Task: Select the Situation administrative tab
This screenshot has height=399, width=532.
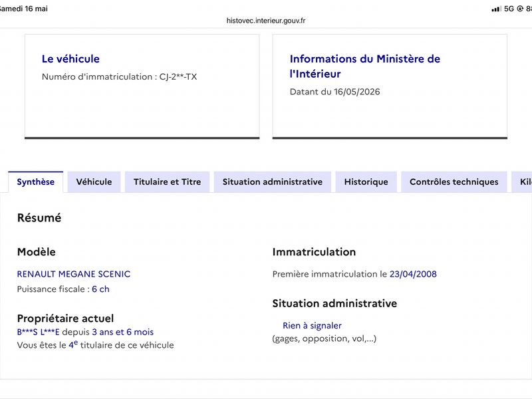Action: coord(273,182)
